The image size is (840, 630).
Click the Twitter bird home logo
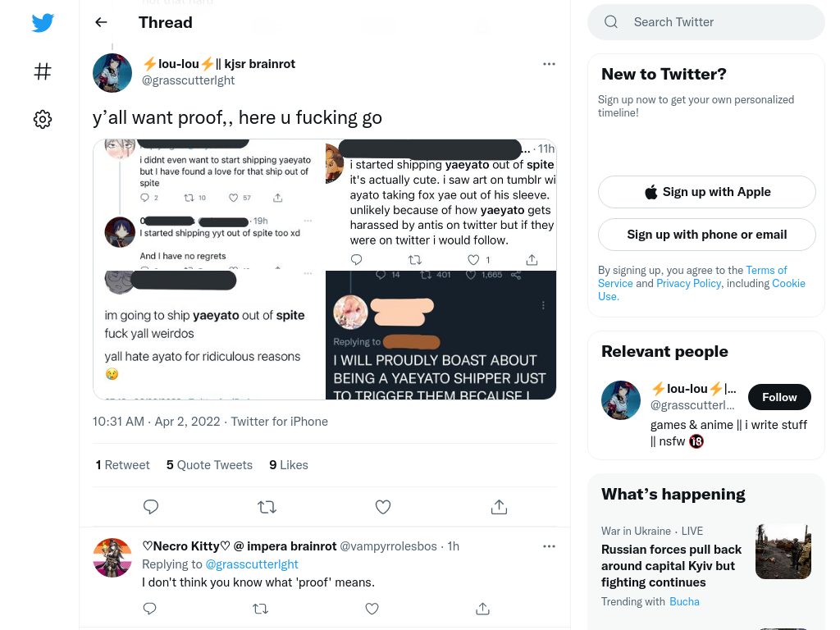(x=43, y=23)
